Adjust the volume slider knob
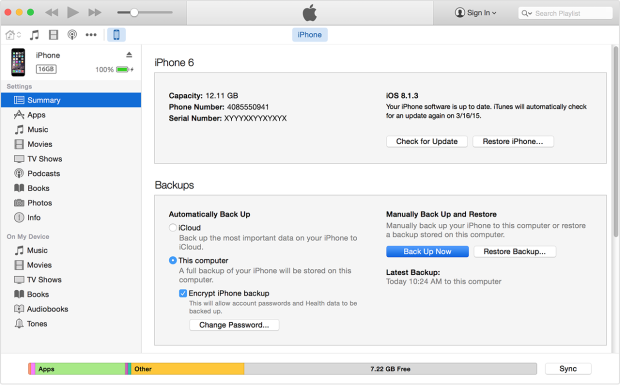 point(134,13)
